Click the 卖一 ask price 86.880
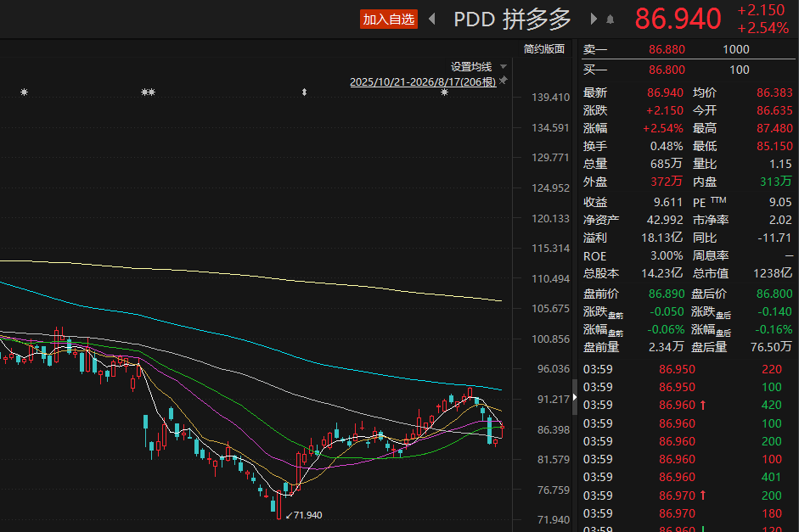Image resolution: width=799 pixels, height=532 pixels. pyautogui.click(x=667, y=49)
